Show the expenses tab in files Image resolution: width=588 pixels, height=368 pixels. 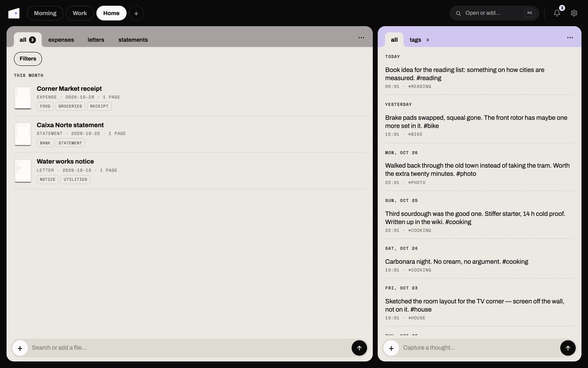point(61,40)
